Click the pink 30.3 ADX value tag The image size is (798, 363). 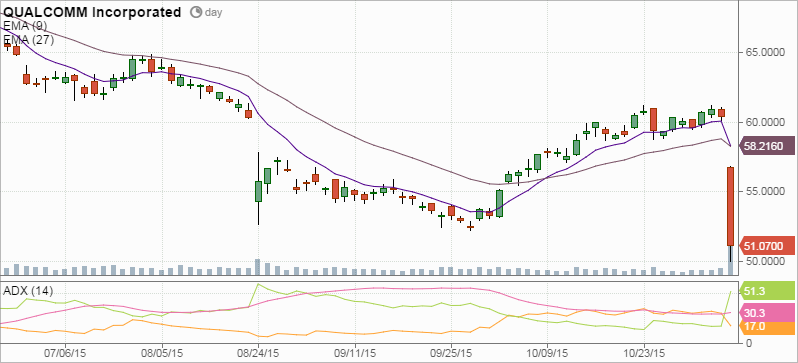[x=768, y=313]
